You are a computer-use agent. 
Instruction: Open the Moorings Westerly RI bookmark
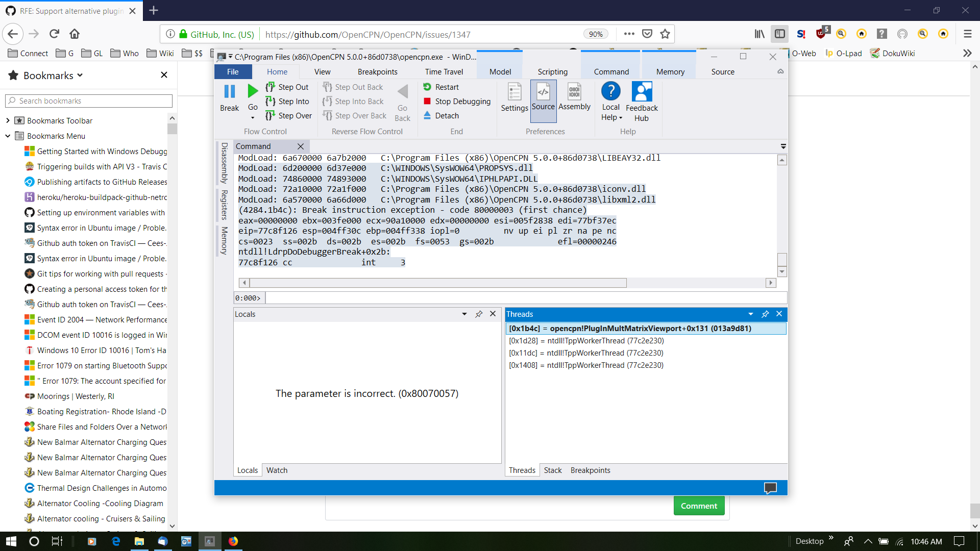click(74, 396)
